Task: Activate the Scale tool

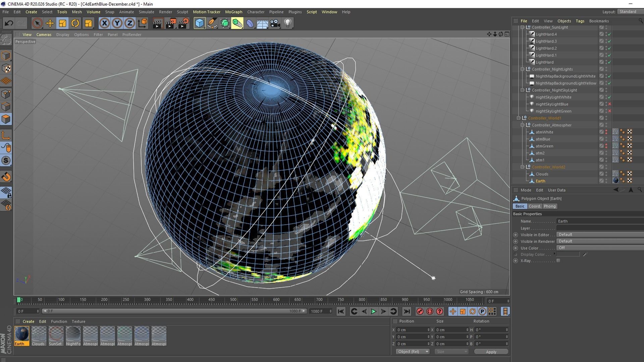Action: click(x=62, y=23)
